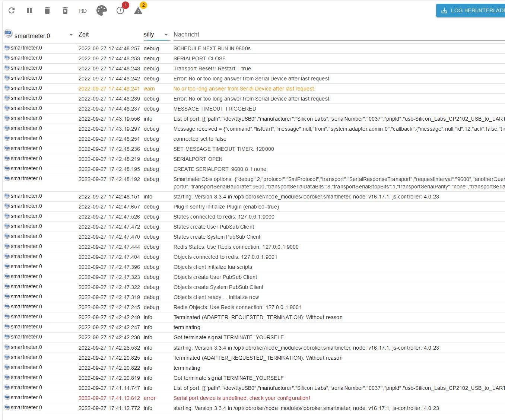Click 'CREATE SERIALPORT: 9600 8 1 none' entry
This screenshot has width=505, height=420.
click(x=220, y=169)
